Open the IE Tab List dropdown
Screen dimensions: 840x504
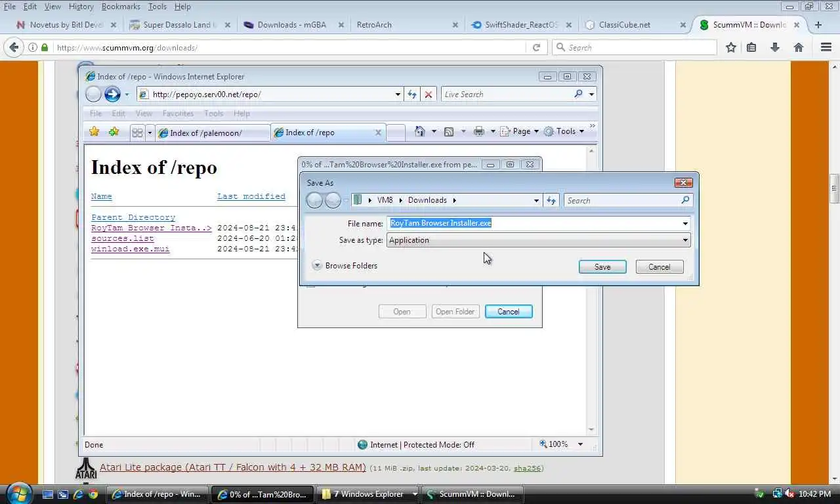pos(150,133)
